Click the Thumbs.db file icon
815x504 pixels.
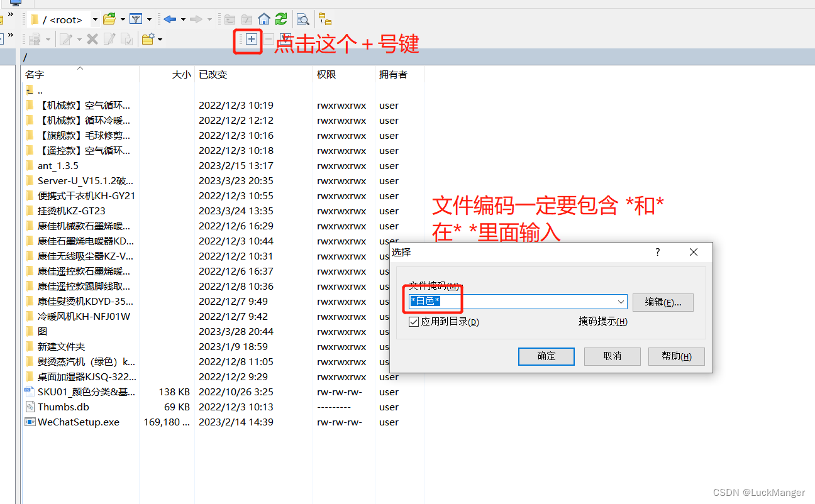click(x=30, y=407)
